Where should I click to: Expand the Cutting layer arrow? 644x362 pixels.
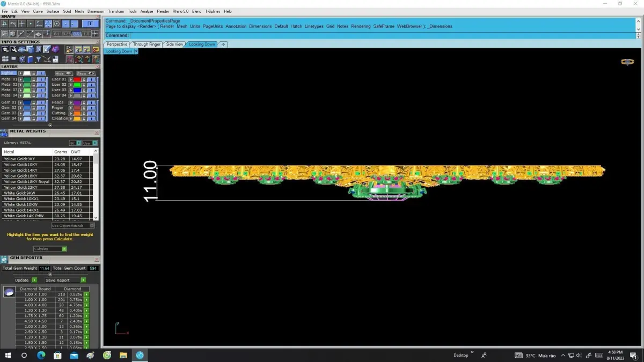click(71, 113)
